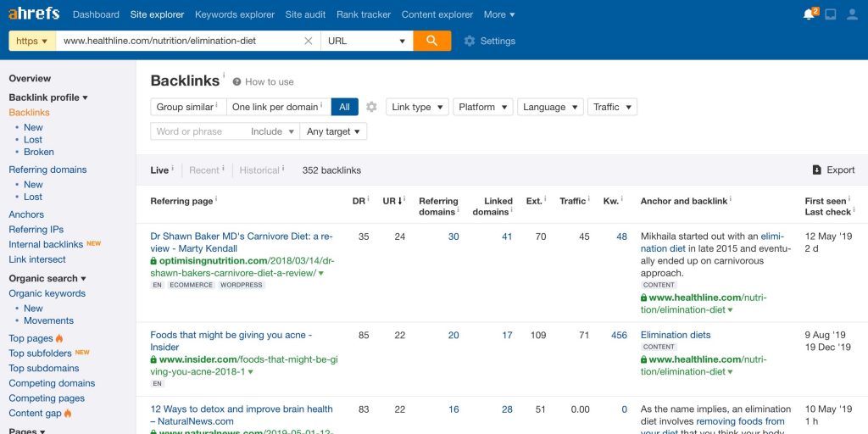Open Foods that might be giving you acne link
The image size is (868, 434).
point(231,341)
